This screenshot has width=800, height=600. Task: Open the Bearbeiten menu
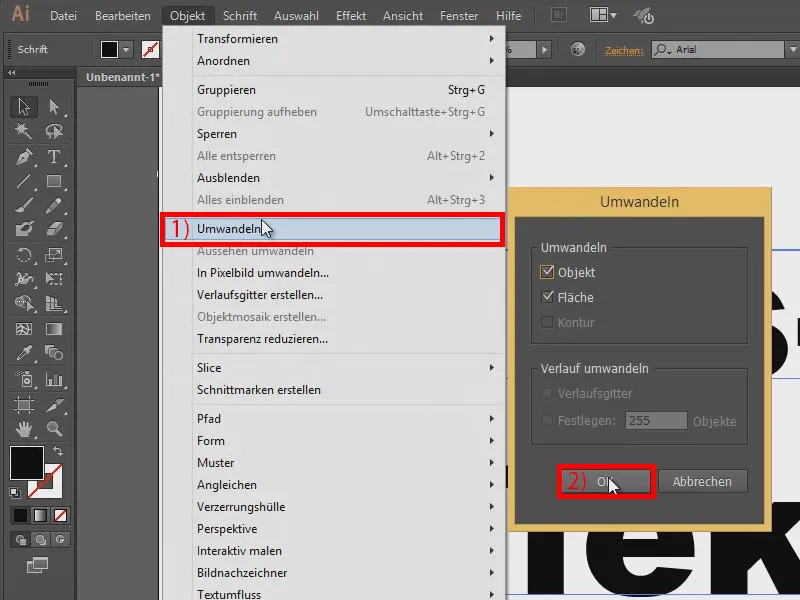point(123,16)
